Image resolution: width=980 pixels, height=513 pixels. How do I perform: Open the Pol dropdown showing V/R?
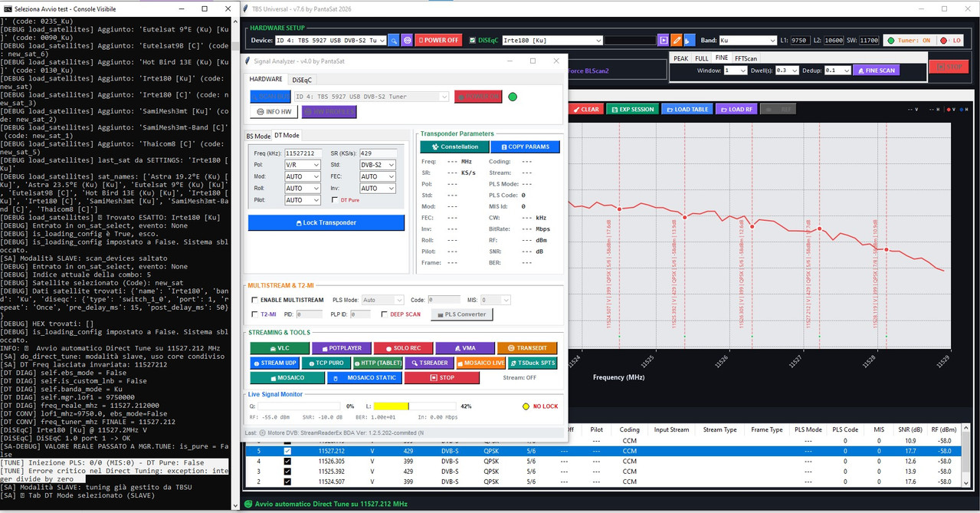[302, 165]
